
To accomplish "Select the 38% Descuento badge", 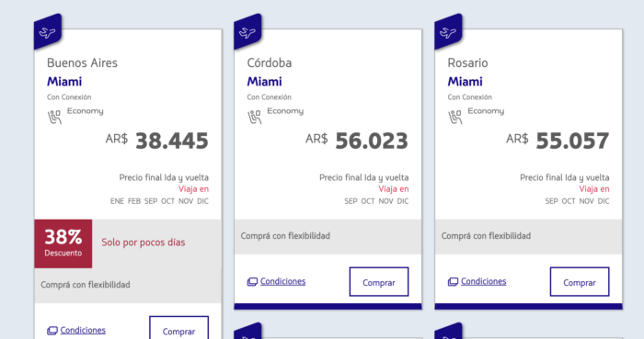I will 63,243.
